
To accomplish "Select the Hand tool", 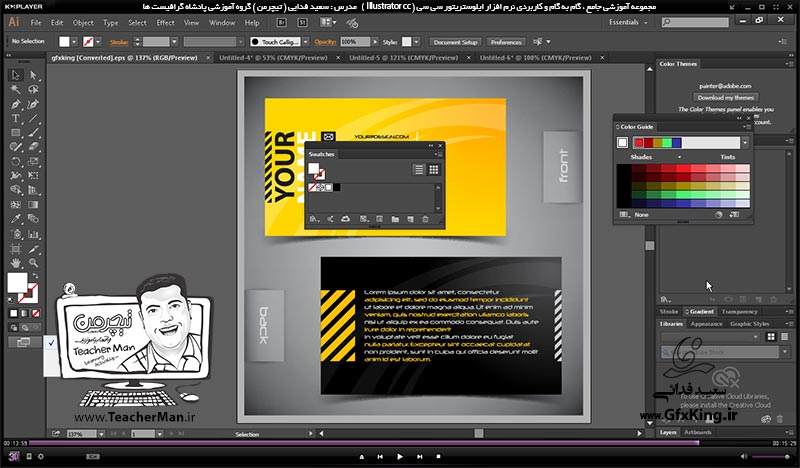I will [x=15, y=263].
